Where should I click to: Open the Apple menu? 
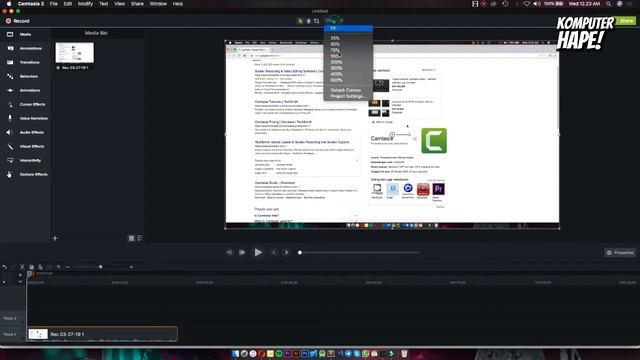(x=9, y=4)
